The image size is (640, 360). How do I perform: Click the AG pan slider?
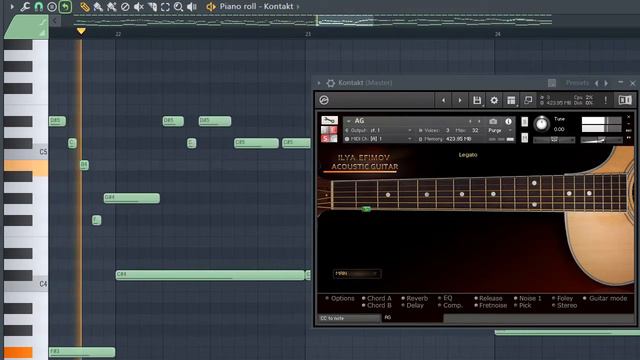point(554,140)
